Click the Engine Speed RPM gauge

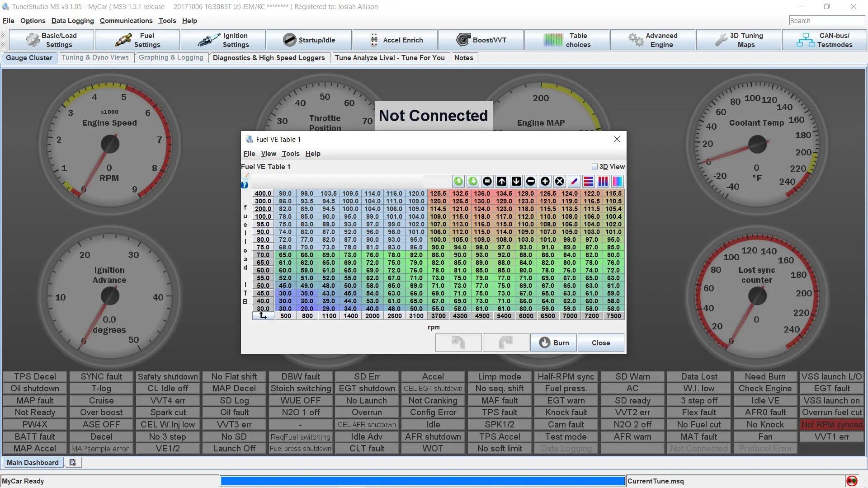pyautogui.click(x=109, y=145)
